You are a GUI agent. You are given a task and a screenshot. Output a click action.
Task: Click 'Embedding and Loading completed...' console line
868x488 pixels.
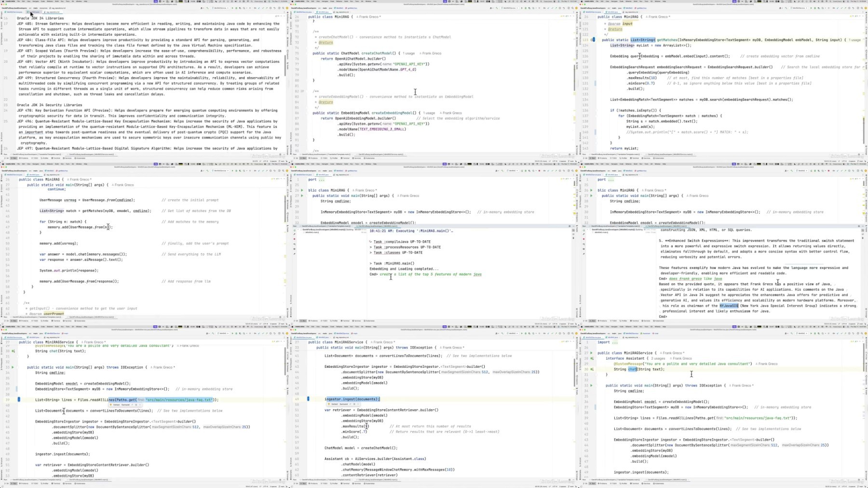404,269
